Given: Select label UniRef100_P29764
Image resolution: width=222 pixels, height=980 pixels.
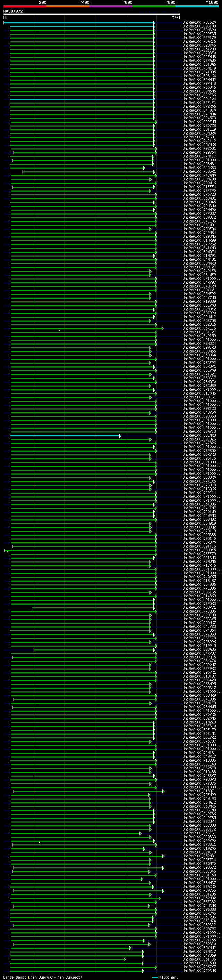Looking at the screenshot, I should click(x=199, y=152).
